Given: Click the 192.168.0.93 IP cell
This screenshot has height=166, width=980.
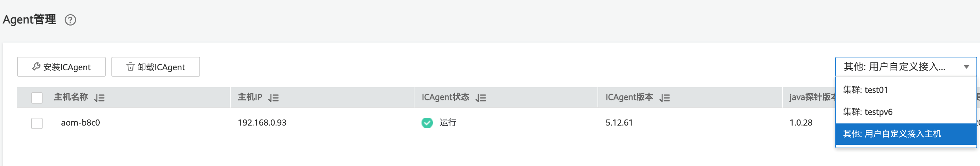Looking at the screenshot, I should 262,123.
